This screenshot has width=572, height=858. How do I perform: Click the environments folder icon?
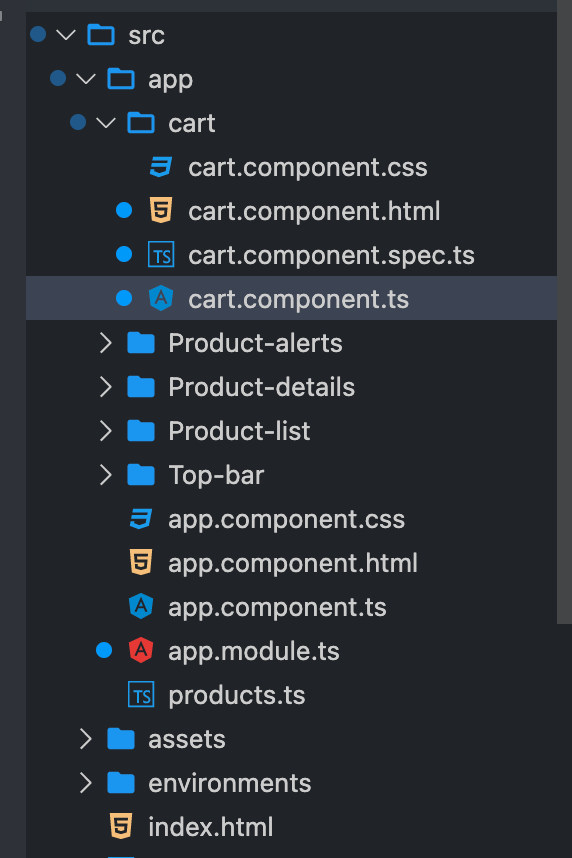121,782
